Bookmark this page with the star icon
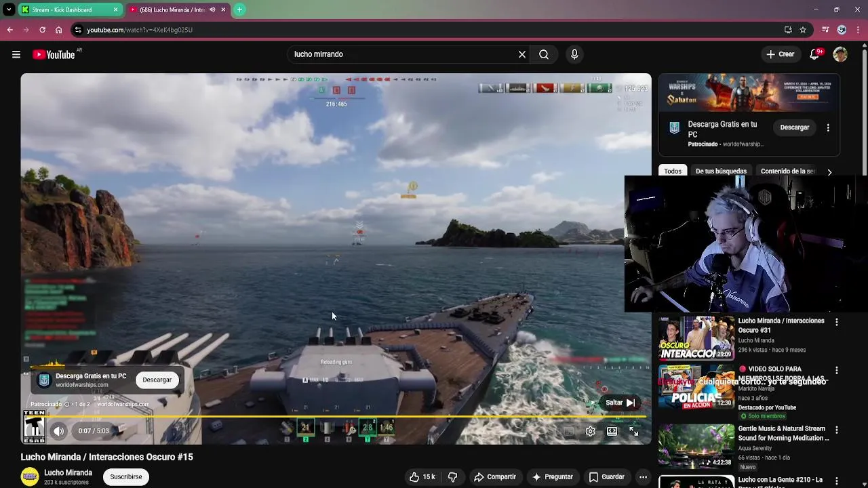This screenshot has width=868, height=488. coord(803,30)
